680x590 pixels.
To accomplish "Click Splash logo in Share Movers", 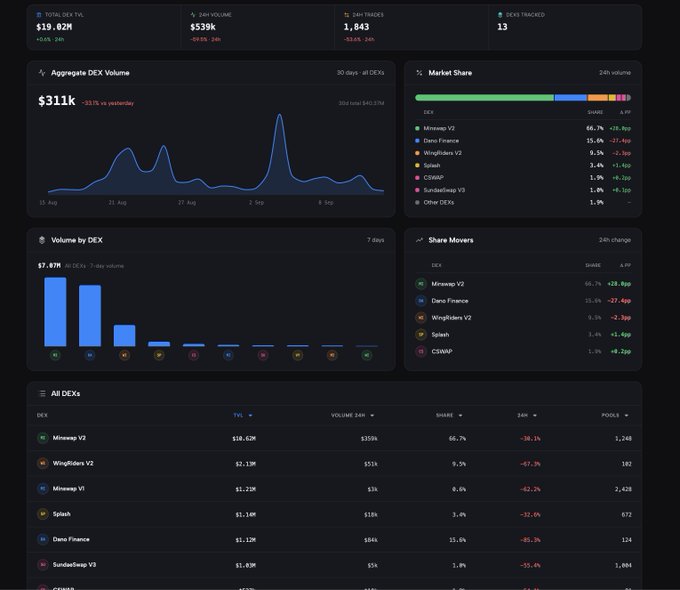I will [x=421, y=334].
